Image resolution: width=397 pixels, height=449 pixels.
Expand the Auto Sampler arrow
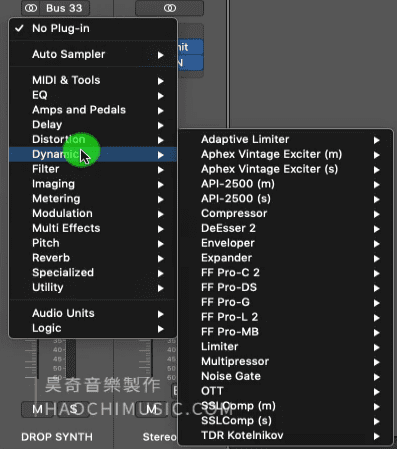pyautogui.click(x=161, y=55)
